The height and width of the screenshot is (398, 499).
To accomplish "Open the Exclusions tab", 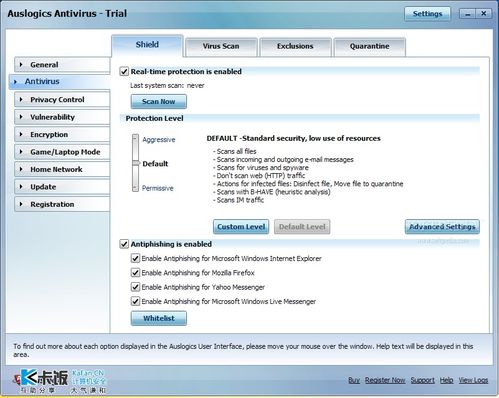I will [x=295, y=46].
